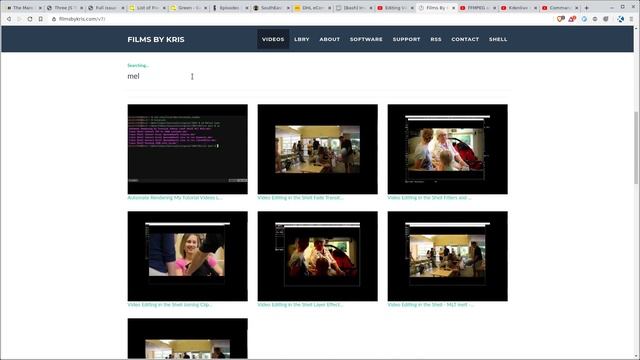This screenshot has width=640, height=360.
Task: Open the browser hamburger menu
Action: pos(631,19)
